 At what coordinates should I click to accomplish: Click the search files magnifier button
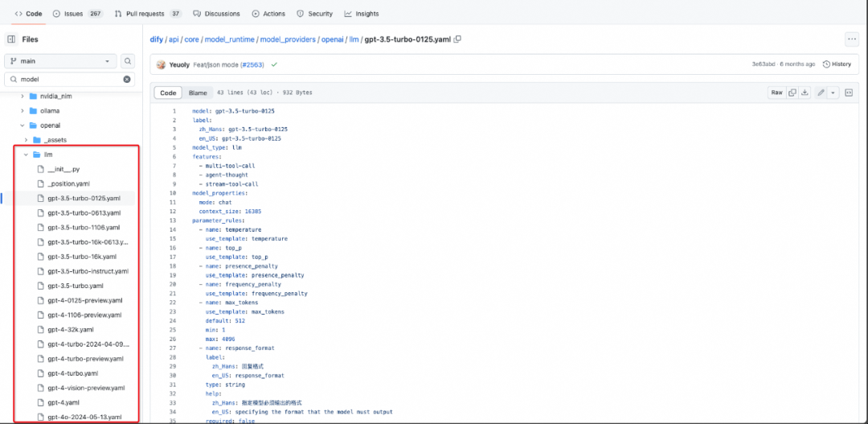tap(128, 61)
